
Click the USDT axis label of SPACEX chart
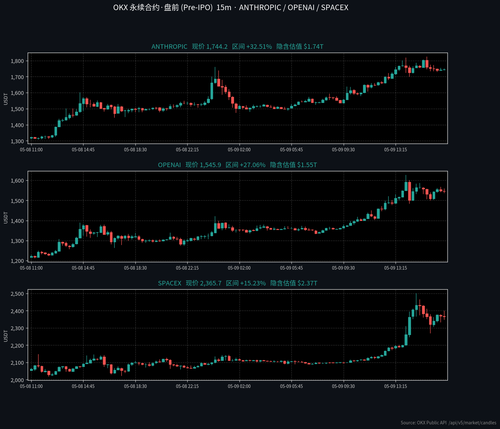6,336
